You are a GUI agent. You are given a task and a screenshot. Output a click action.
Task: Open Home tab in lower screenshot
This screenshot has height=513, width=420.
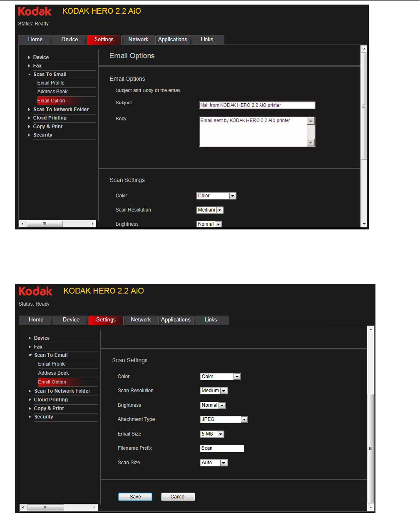click(36, 320)
